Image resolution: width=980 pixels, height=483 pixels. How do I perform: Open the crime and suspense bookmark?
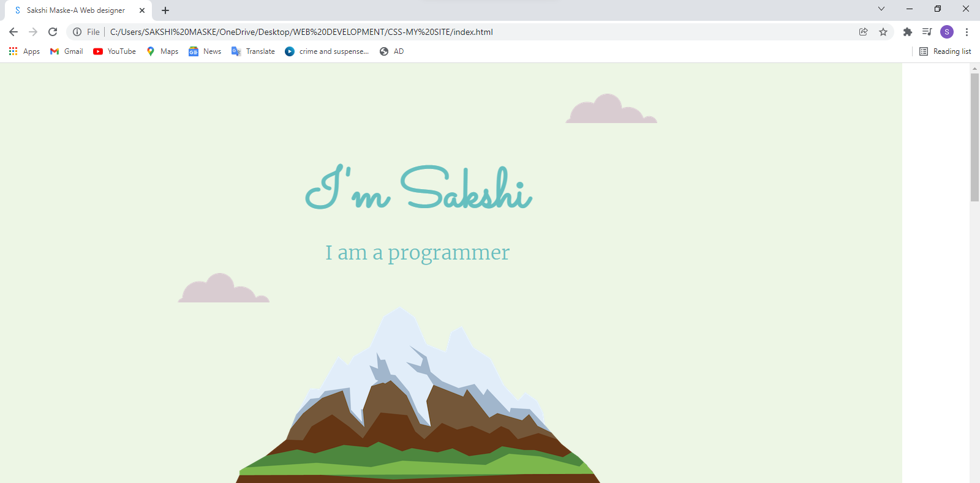click(327, 51)
